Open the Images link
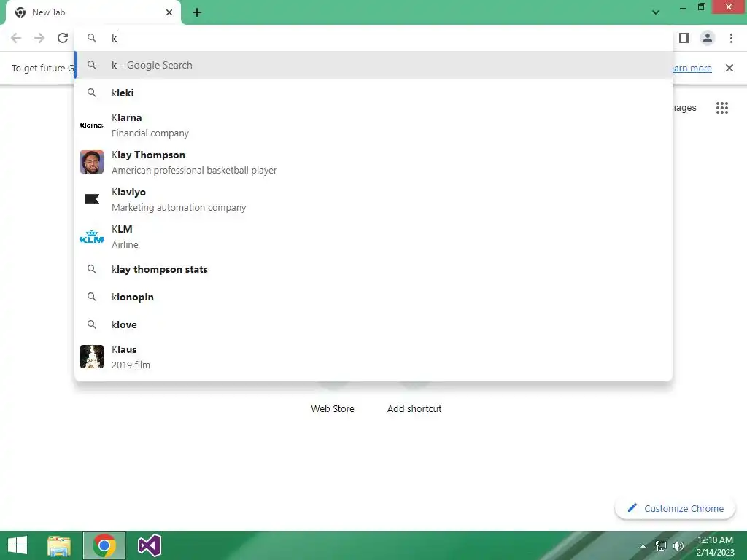 tap(684, 108)
